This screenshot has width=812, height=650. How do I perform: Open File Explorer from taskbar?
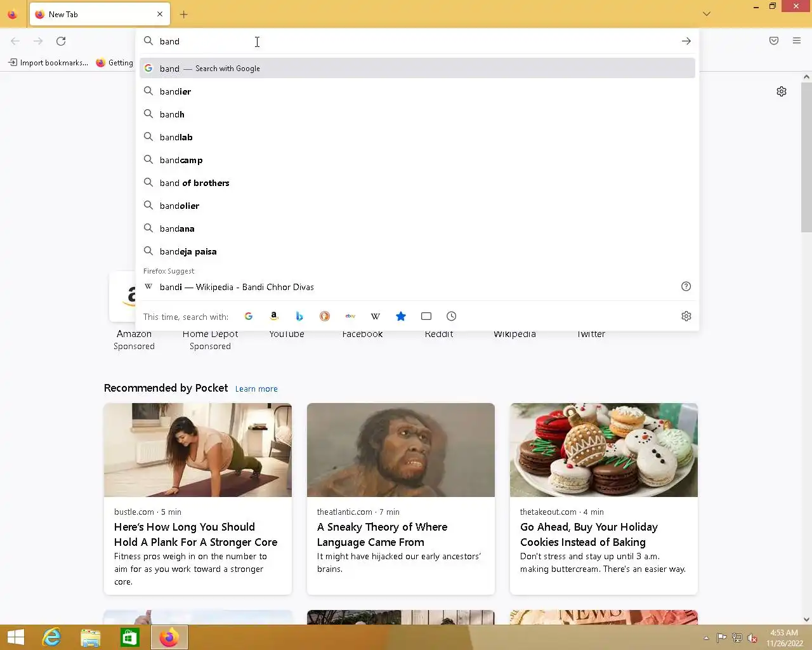[91, 637]
